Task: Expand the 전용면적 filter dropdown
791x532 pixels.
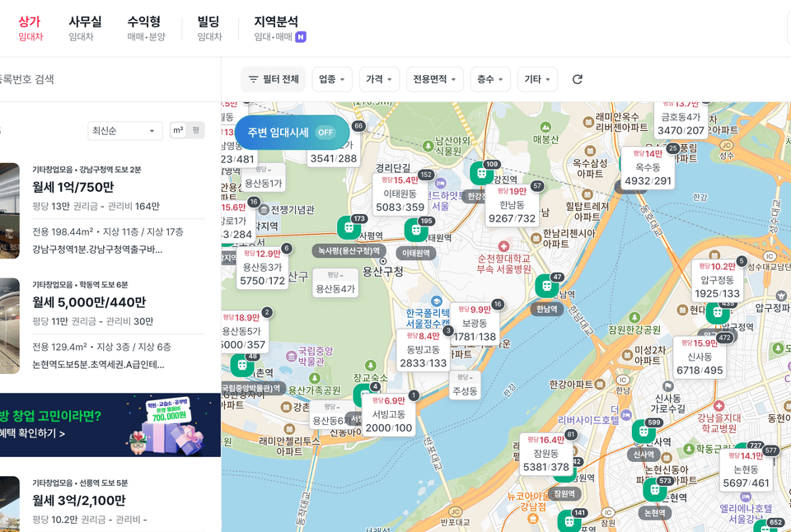Action: 434,78
